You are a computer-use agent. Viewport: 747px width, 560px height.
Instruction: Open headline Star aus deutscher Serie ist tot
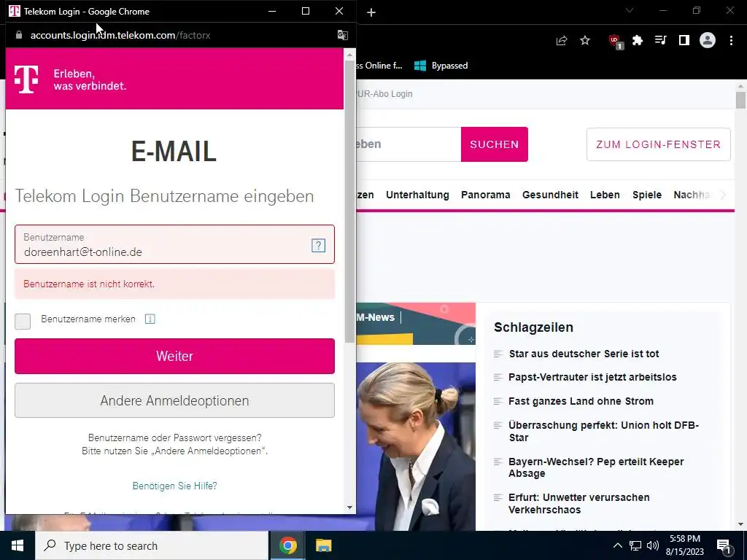(x=584, y=354)
